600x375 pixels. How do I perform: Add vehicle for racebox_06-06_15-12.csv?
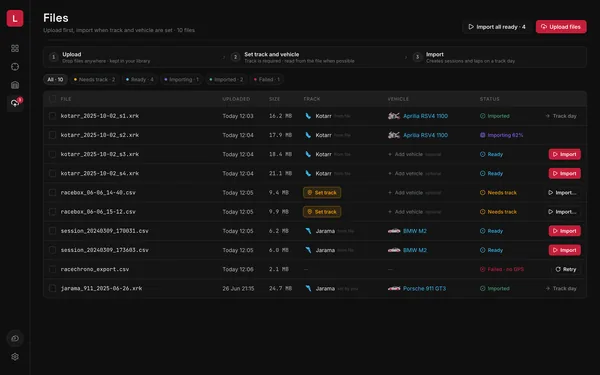[x=414, y=212]
